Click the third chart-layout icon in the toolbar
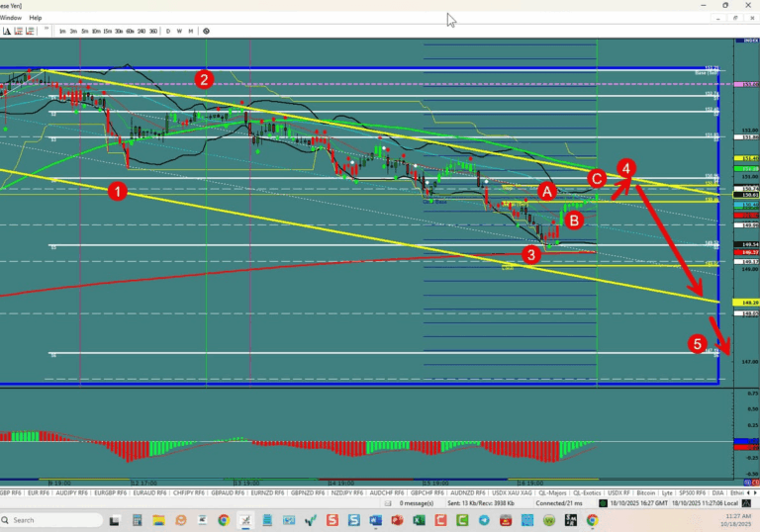The width and height of the screenshot is (760, 532). click(x=30, y=31)
